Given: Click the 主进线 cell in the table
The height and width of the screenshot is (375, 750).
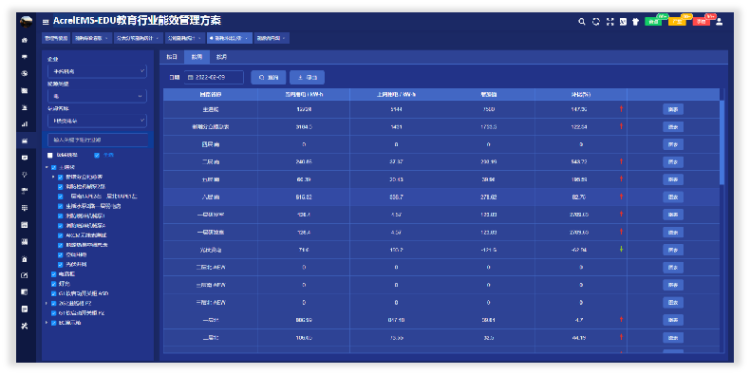Looking at the screenshot, I should pyautogui.click(x=210, y=110).
